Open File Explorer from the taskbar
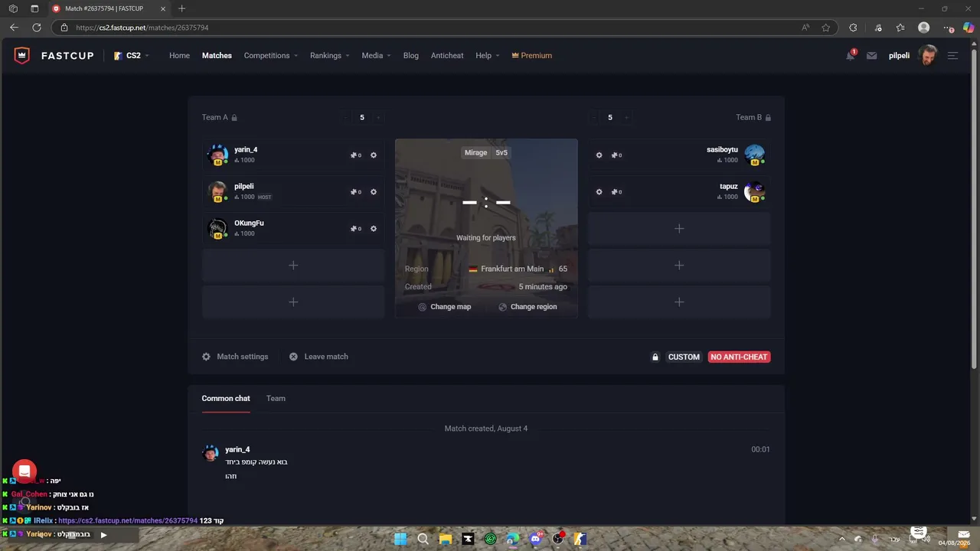The image size is (980, 551). pos(445,539)
